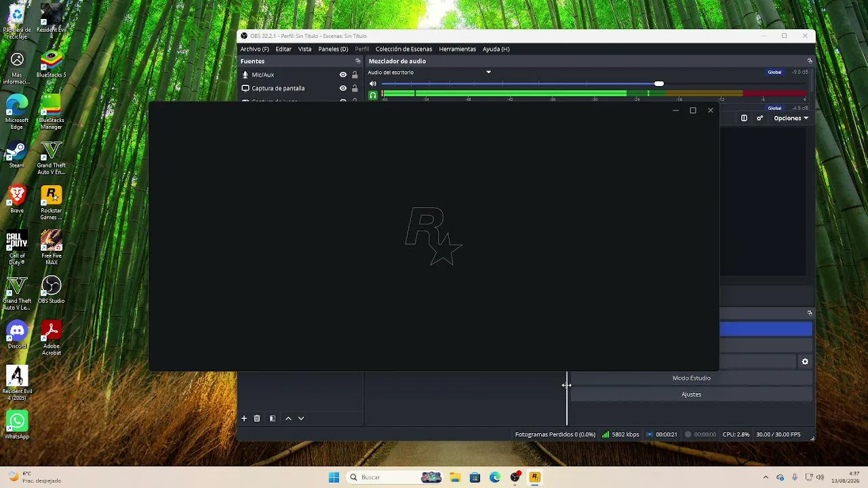Image resolution: width=868 pixels, height=488 pixels.
Task: Open the Vista menu
Action: [x=305, y=49]
